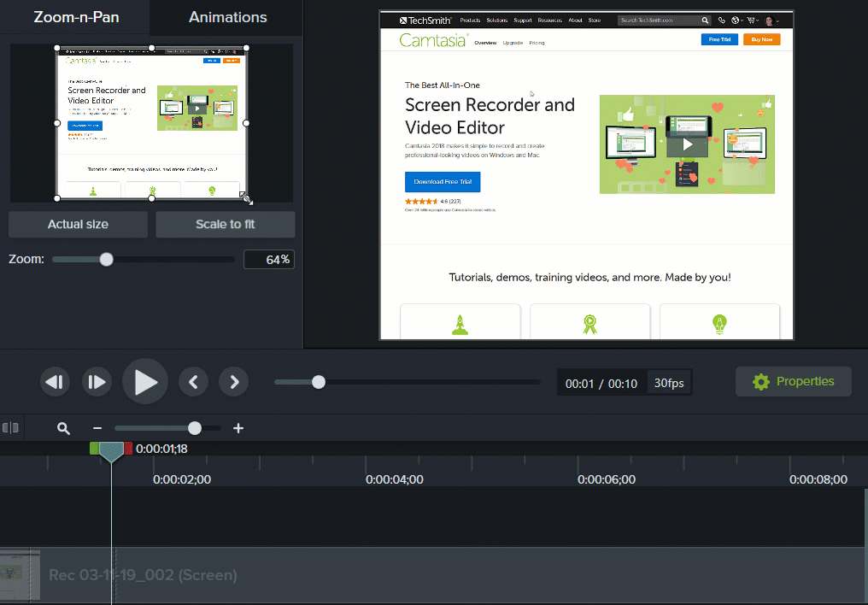Click the Properties gear icon
868x605 pixels.
coord(761,381)
